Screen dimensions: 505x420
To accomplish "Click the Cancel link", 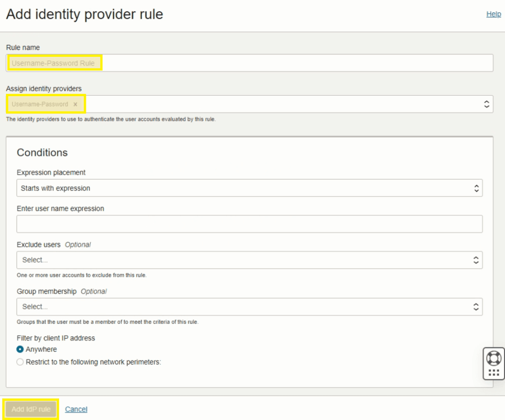I will click(x=76, y=409).
